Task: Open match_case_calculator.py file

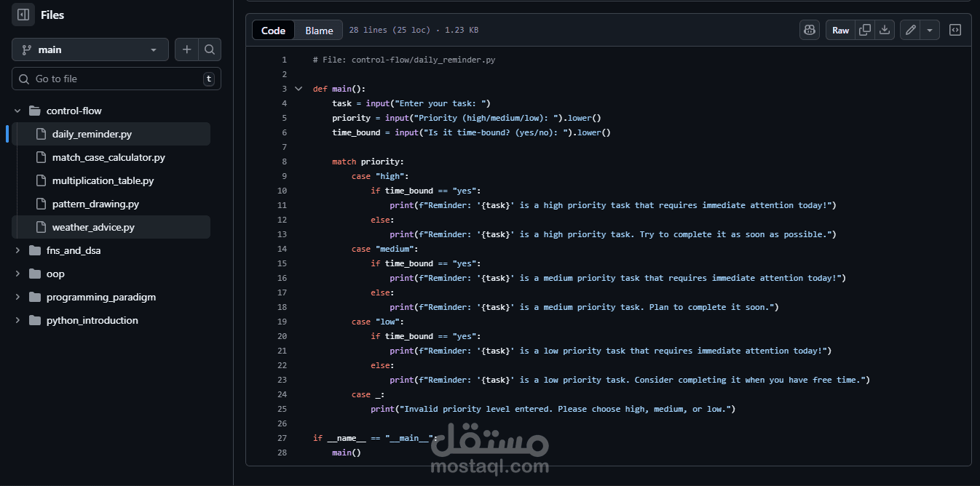Action: click(x=108, y=157)
